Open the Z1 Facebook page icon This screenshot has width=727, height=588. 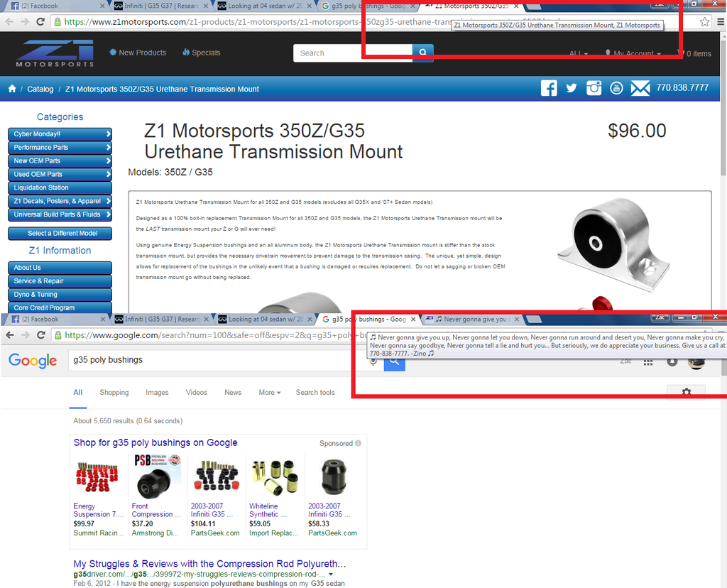[549, 87]
